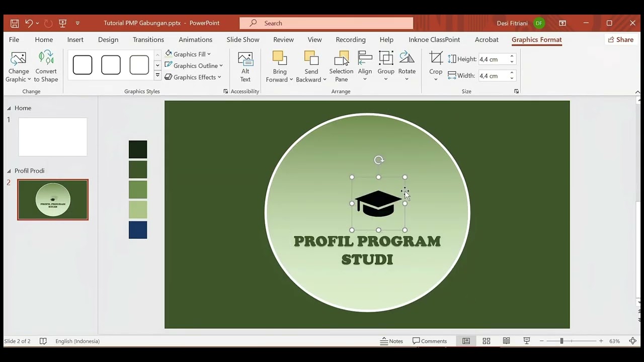
Task: Collapse the ribbon
Action: [x=637, y=92]
